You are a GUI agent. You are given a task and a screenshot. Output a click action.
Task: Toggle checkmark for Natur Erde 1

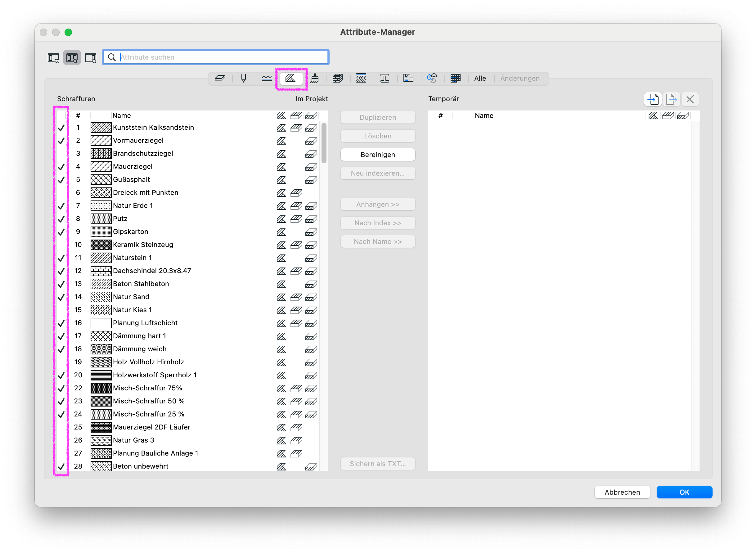(x=61, y=206)
